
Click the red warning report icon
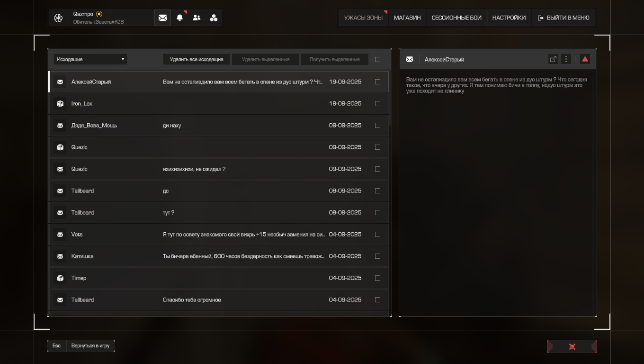click(x=585, y=59)
